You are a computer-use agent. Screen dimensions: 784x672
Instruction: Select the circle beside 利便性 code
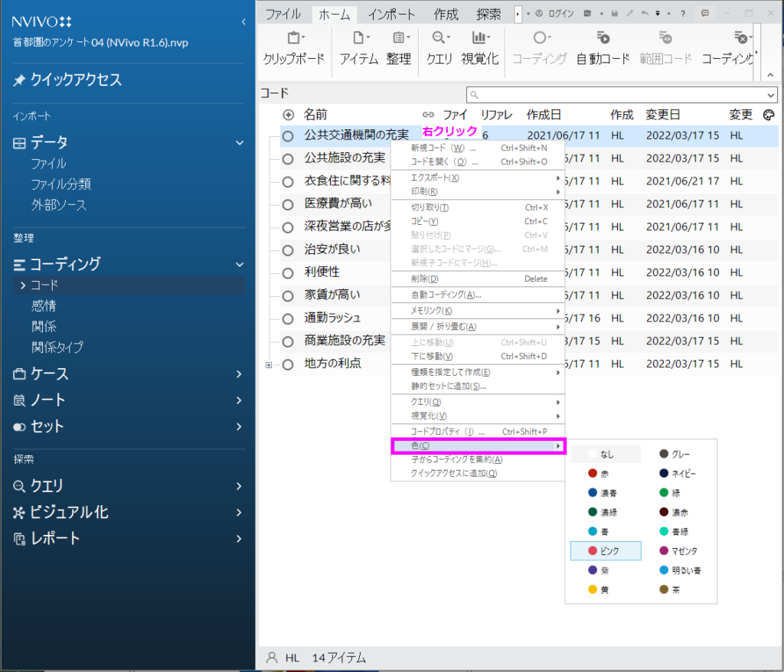288,272
